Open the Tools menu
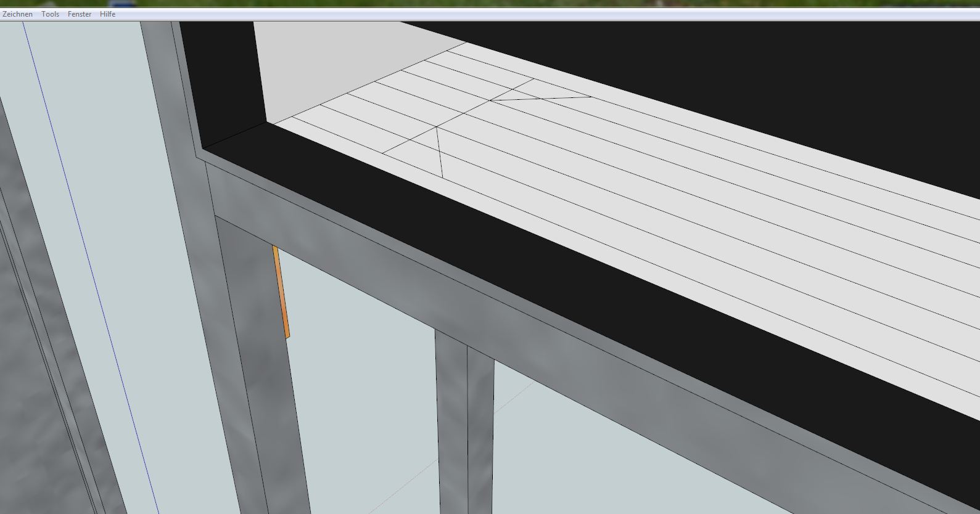 pos(51,14)
